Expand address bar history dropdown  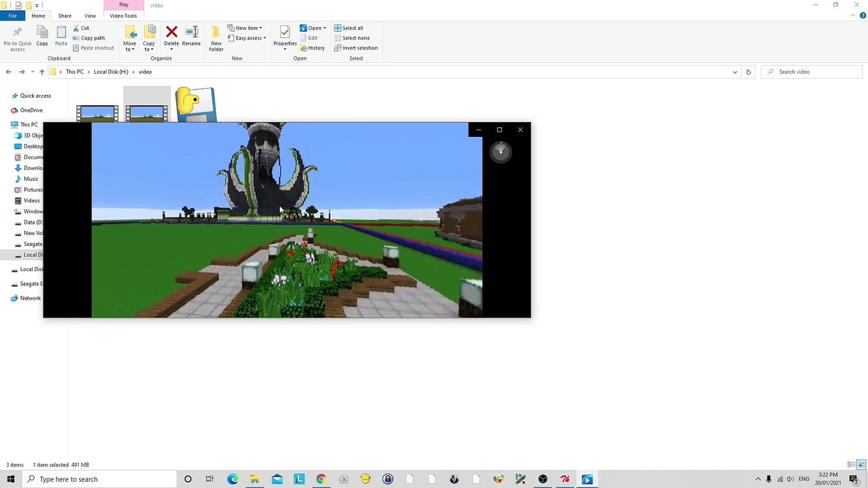(x=735, y=72)
